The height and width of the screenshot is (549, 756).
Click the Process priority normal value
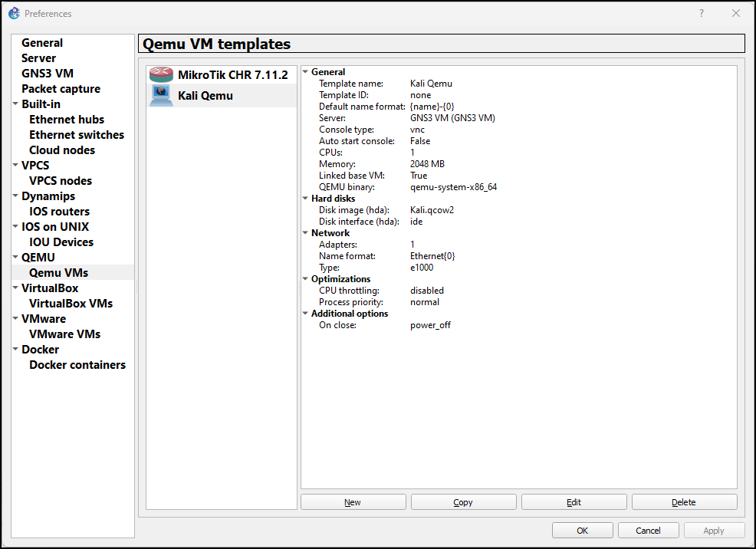tap(425, 302)
